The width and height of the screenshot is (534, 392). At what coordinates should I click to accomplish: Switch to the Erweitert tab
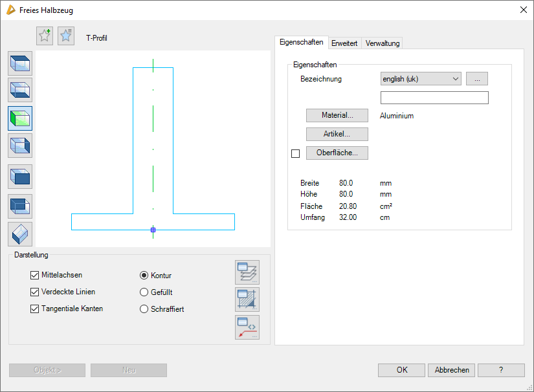point(344,43)
